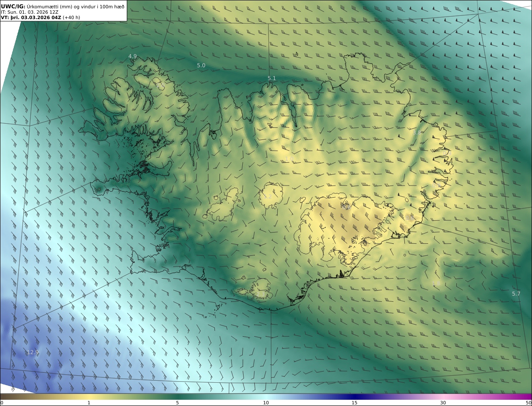Viewport: 532px width, 406px height.
Task: Click the 50 tick on the color scale
Action: click(x=528, y=403)
